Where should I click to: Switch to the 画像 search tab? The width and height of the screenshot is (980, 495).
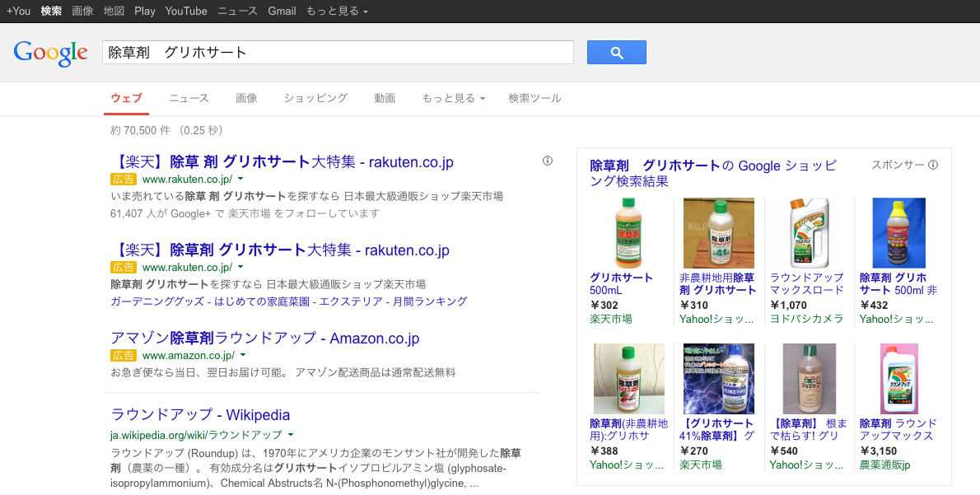pyautogui.click(x=247, y=98)
